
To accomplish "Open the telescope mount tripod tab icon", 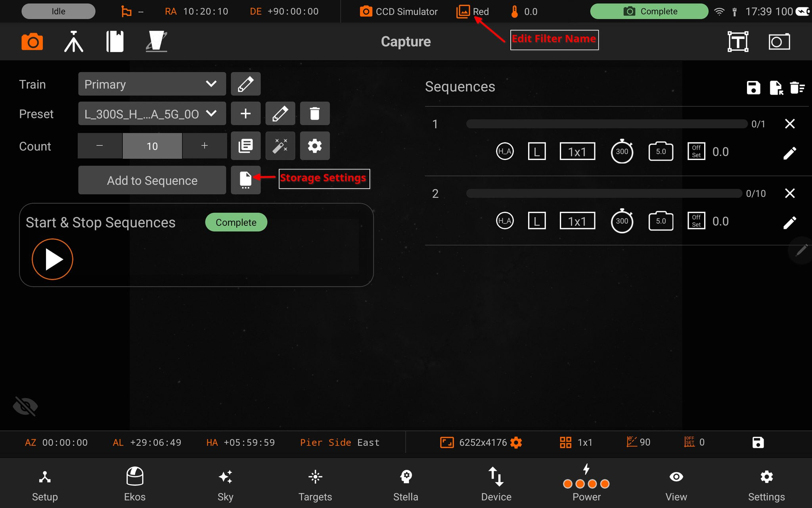I will [74, 42].
